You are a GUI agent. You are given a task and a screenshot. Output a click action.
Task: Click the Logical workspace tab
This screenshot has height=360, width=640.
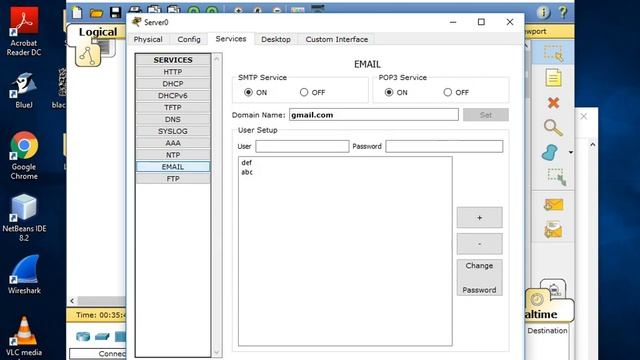(98, 31)
